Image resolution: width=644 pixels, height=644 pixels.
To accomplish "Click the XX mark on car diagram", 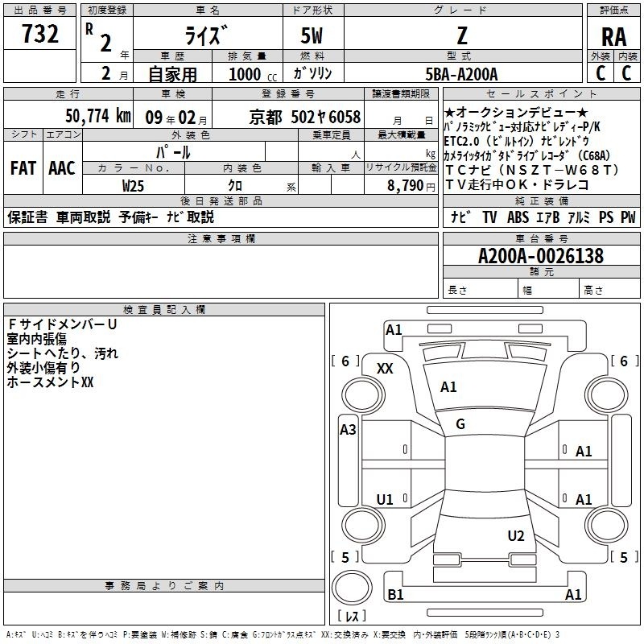I will [385, 368].
